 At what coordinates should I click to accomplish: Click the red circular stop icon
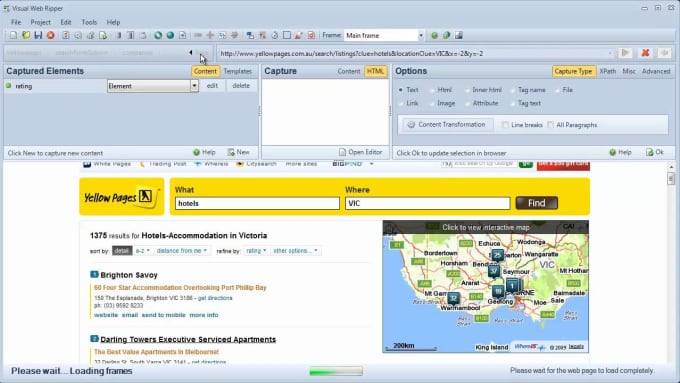[x=51, y=35]
